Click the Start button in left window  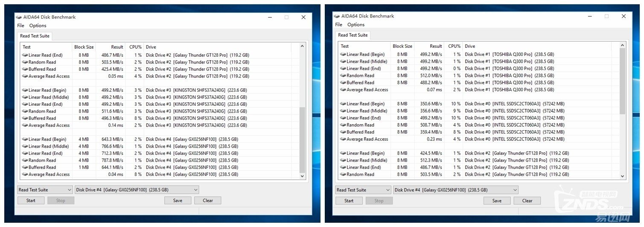point(31,201)
